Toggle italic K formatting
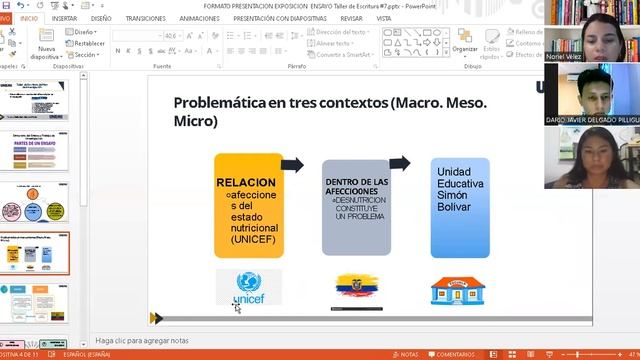The image size is (640, 360). click(x=128, y=51)
